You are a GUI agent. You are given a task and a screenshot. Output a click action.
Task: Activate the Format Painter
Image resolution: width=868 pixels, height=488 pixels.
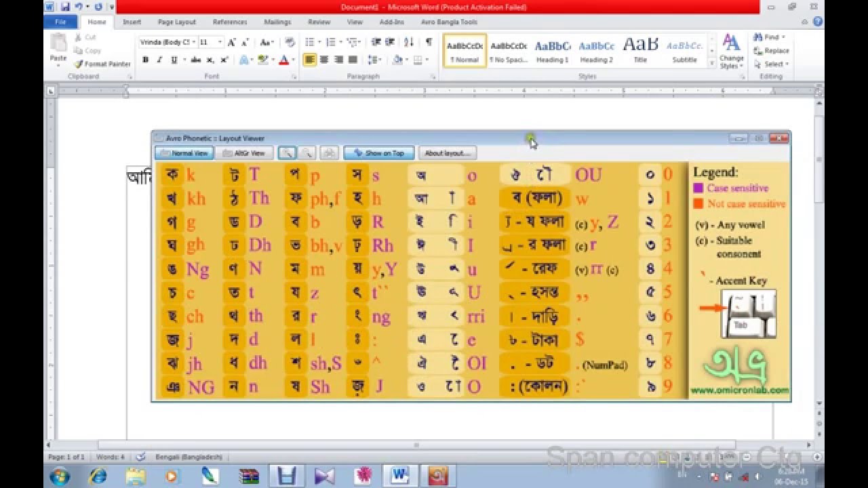tap(102, 64)
